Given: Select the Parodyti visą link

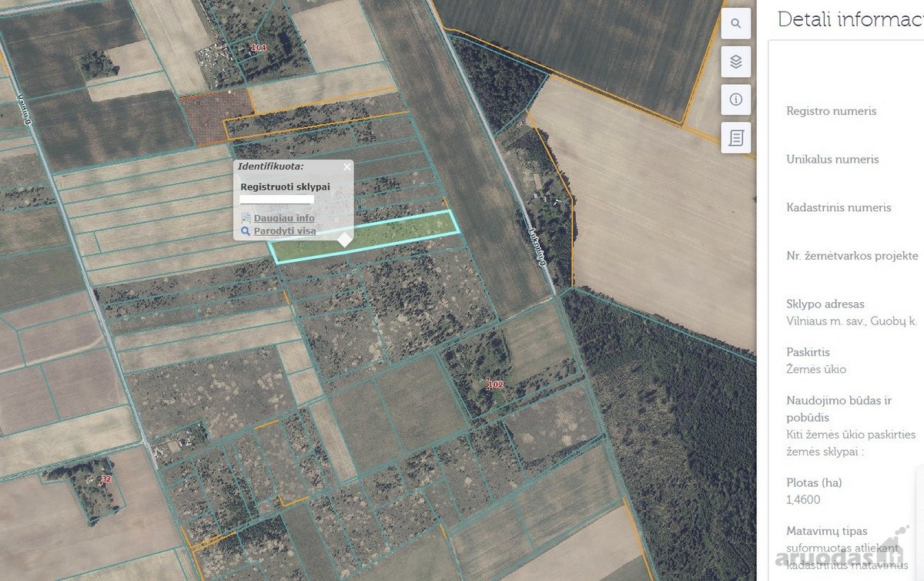Looking at the screenshot, I should 285,230.
